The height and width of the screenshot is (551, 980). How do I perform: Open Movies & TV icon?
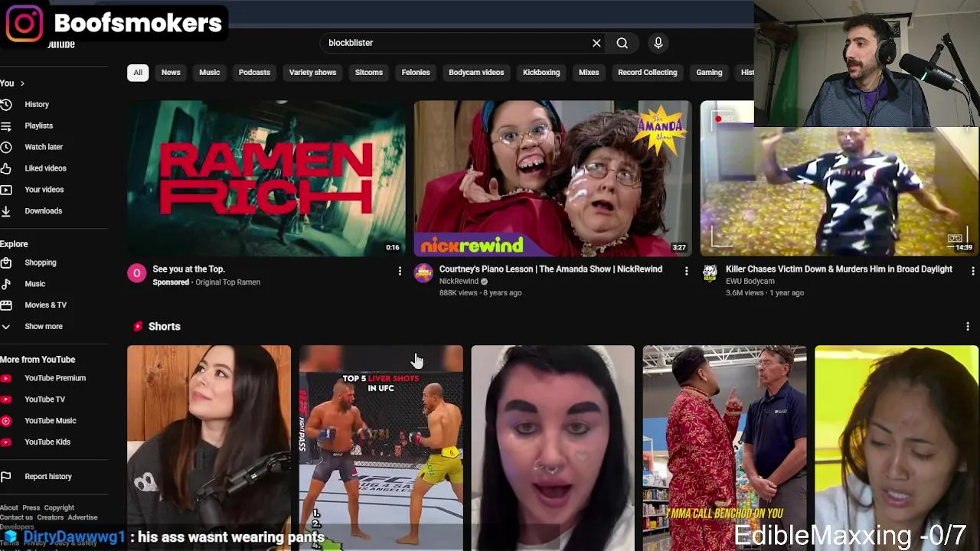(6, 305)
